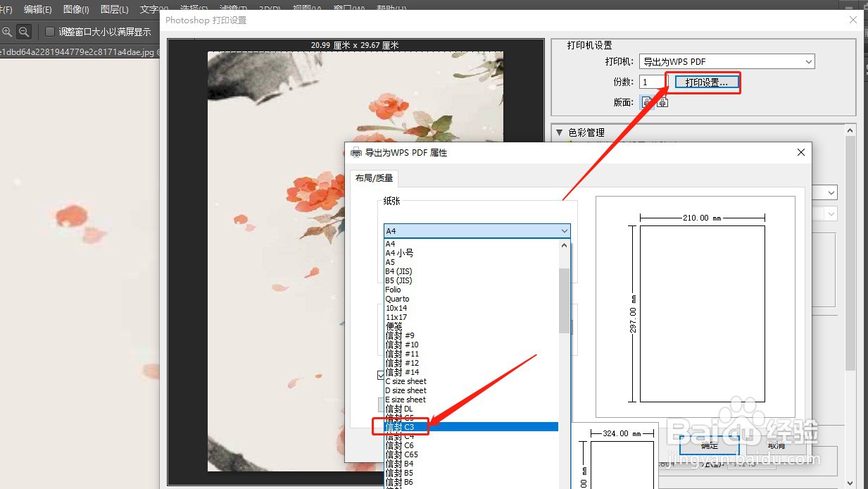Open the 编辑(E) menu
This screenshot has height=489, width=868.
(x=38, y=9)
